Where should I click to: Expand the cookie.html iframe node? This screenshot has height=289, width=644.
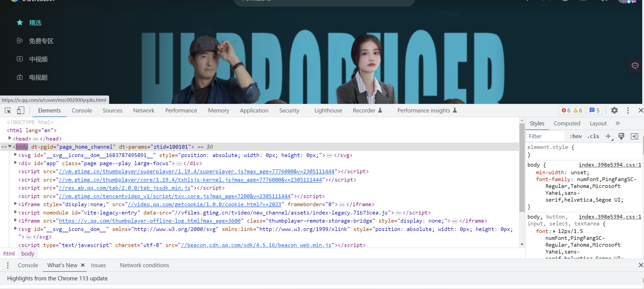15,204
